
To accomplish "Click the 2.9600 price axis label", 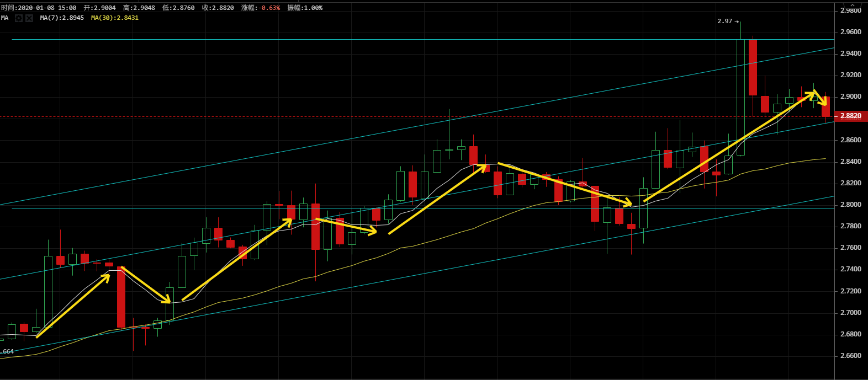I will click(850, 32).
